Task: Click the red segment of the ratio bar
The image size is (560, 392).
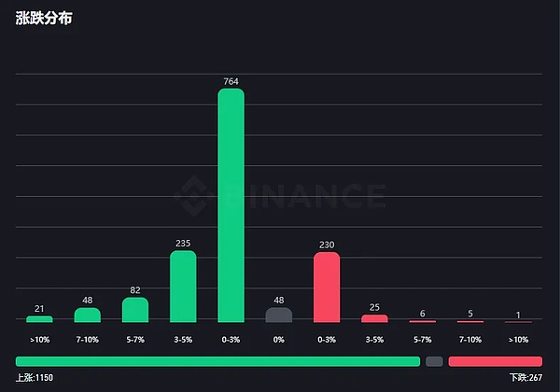Action: click(495, 361)
